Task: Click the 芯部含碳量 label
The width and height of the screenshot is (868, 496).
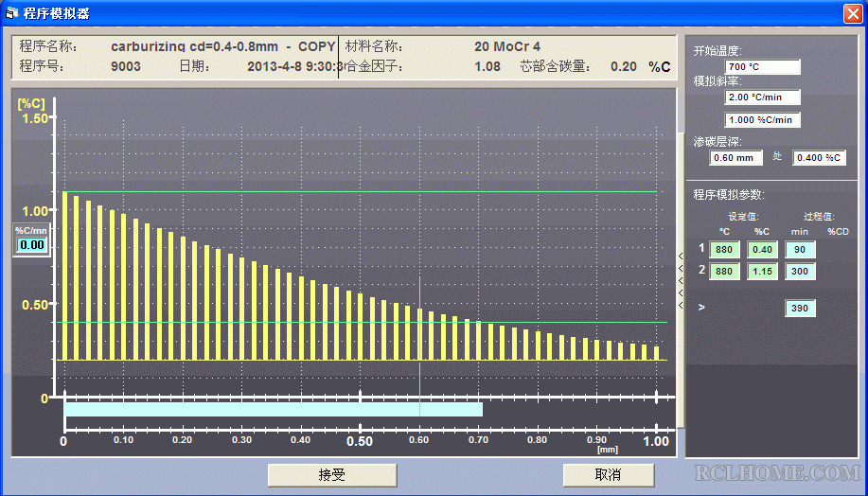Action: [x=556, y=66]
